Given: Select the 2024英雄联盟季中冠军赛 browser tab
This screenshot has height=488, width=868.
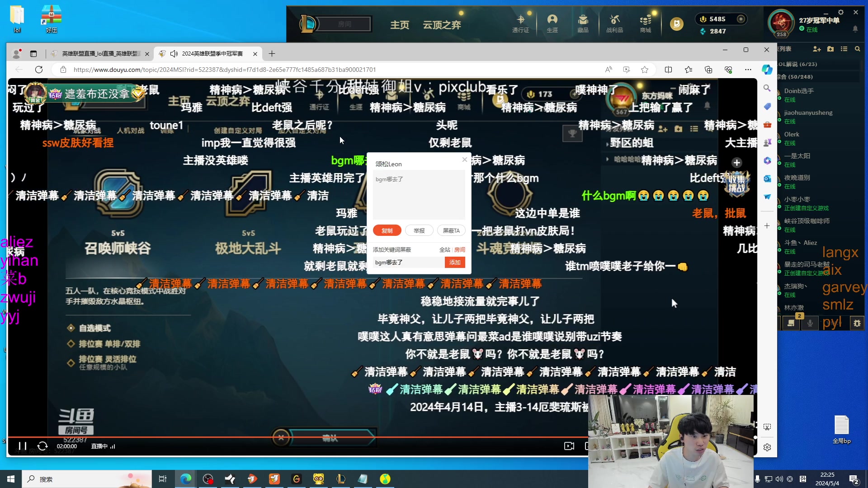Looking at the screenshot, I should point(207,54).
